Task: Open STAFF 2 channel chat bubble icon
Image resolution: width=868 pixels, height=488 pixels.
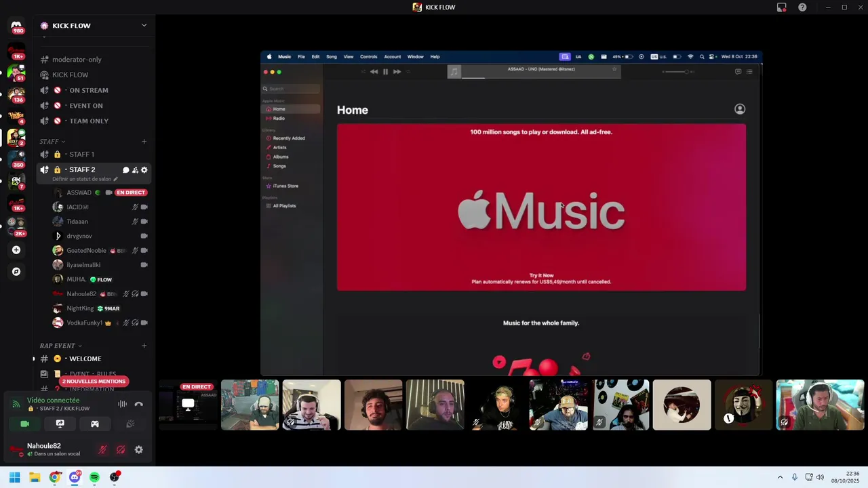Action: pos(125,170)
